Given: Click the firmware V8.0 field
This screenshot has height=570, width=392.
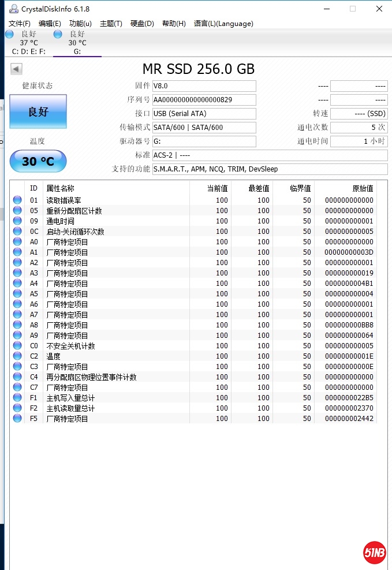Looking at the screenshot, I should tap(204, 86).
